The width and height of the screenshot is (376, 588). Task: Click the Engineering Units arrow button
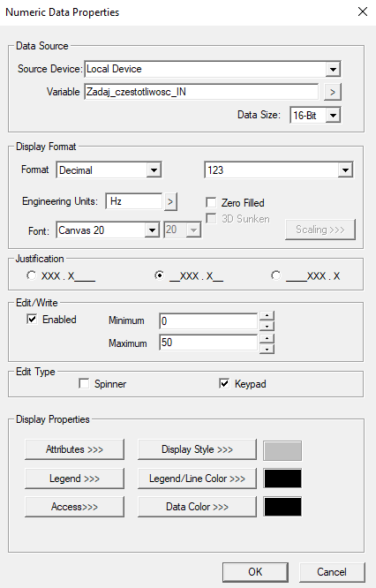[170, 202]
